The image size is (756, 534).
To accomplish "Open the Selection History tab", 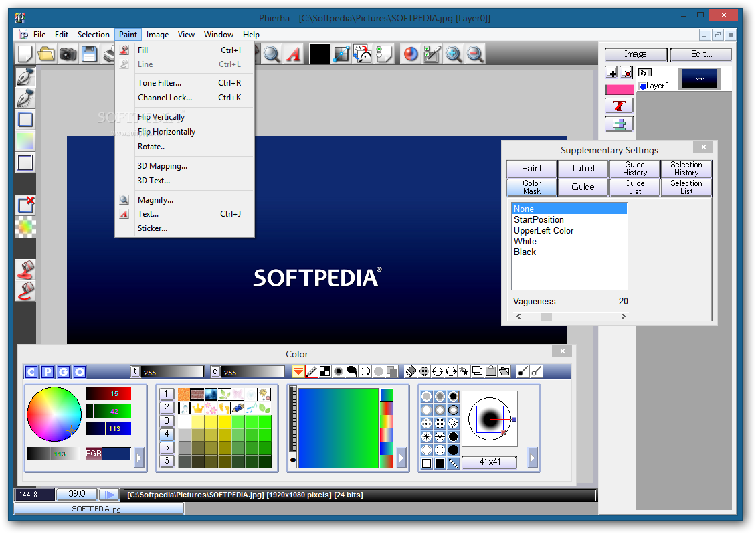I will coord(686,169).
